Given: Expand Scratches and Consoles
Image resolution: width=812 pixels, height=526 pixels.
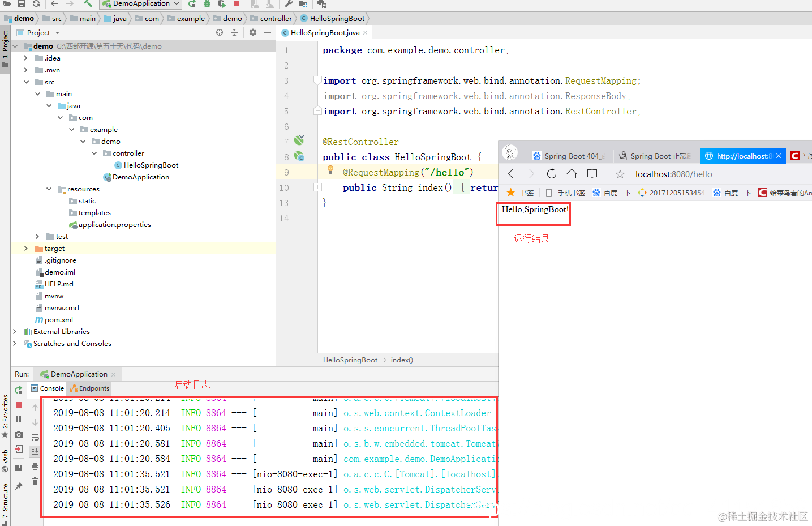Looking at the screenshot, I should point(14,343).
